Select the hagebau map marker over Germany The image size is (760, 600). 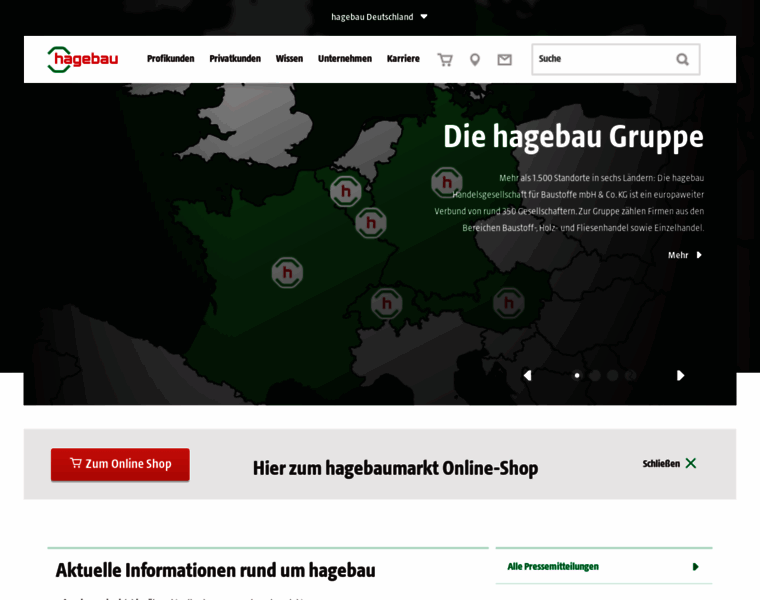(447, 182)
